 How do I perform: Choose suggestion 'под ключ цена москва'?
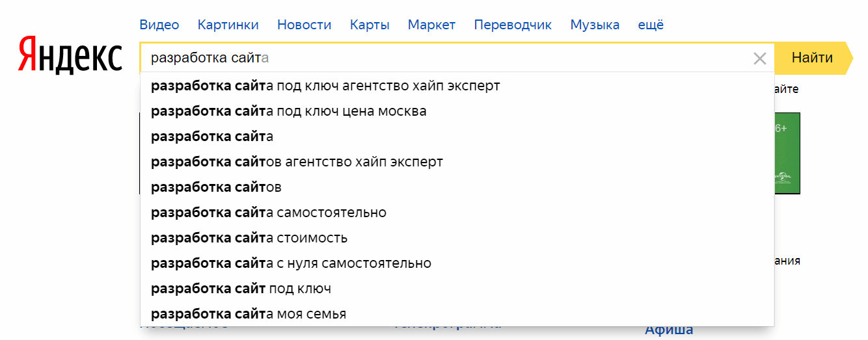tap(288, 111)
